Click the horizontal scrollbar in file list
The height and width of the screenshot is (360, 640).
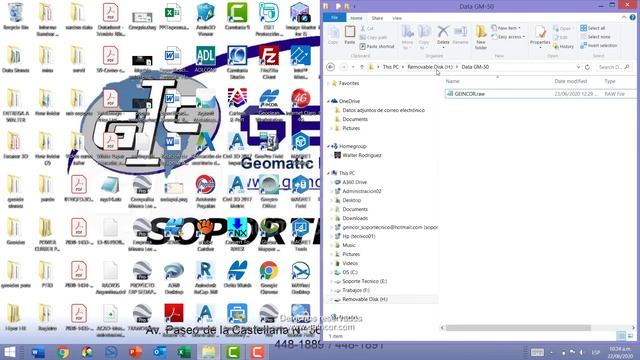coord(518,328)
